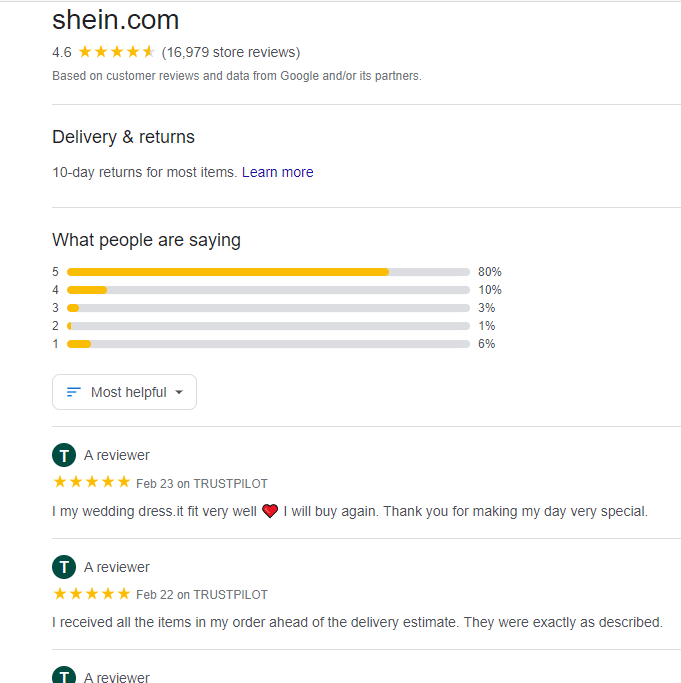The image size is (681, 683).
Task: Click the five-star rating on the Feb 22 review
Action: pyautogui.click(x=91, y=593)
